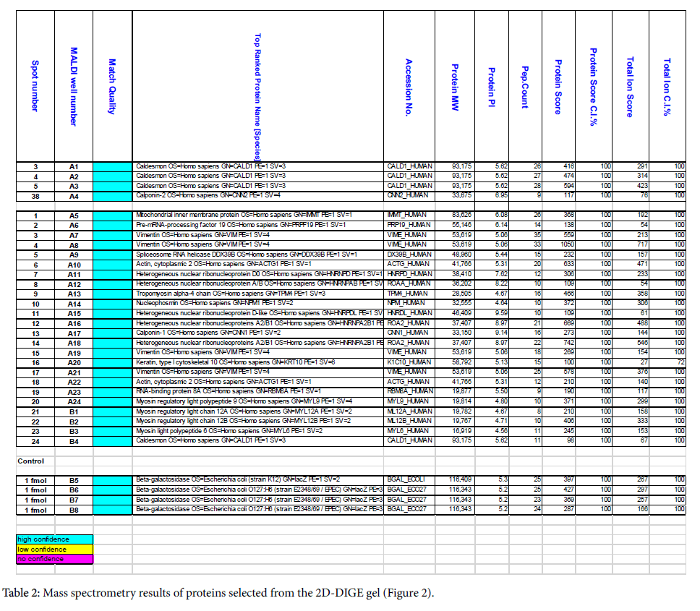Click the Spot number column header
Screen dimensions: 700x611
point(35,87)
